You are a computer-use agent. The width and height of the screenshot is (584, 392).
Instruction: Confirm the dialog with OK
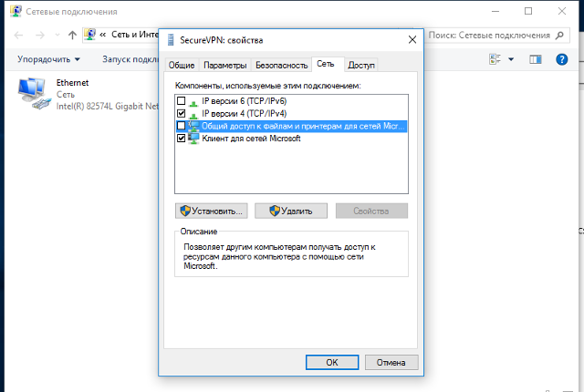(x=332, y=362)
